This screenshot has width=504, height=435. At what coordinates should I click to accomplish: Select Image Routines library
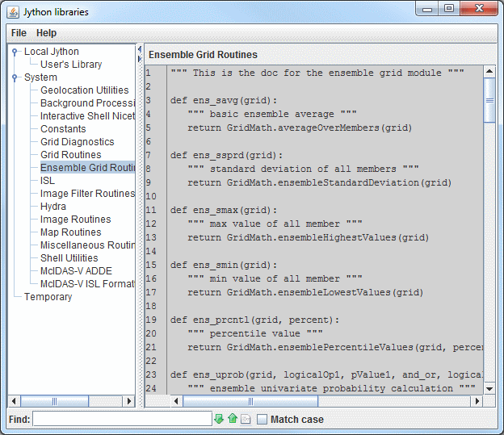(x=76, y=219)
